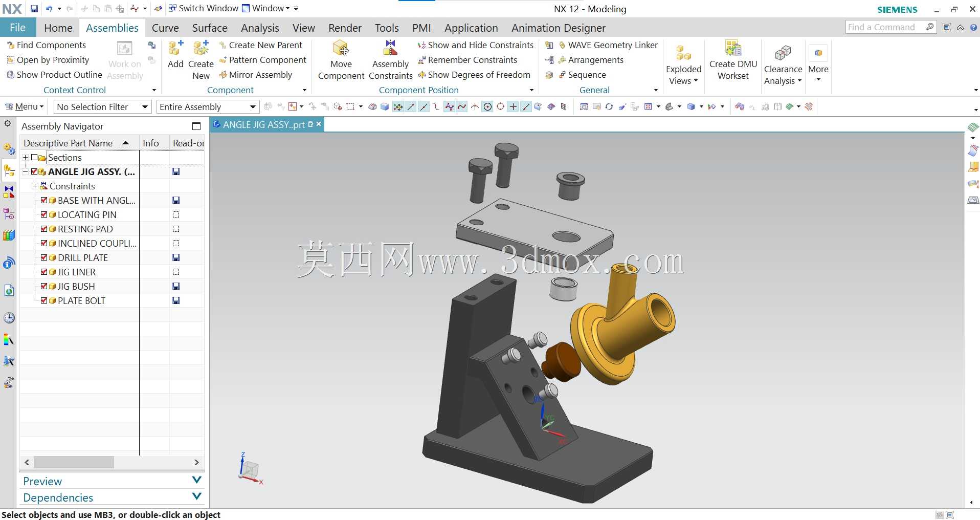Switch to the Analysis ribbon tab
This screenshot has height=520, width=980.
click(x=260, y=28)
